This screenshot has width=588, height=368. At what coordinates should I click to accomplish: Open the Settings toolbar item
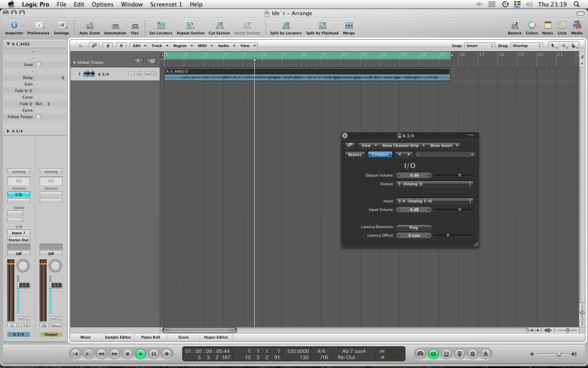(x=61, y=28)
